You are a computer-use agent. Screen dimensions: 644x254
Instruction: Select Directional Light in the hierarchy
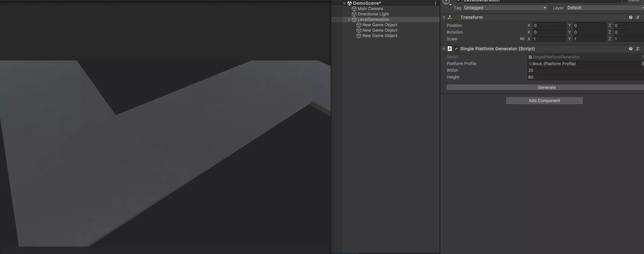tap(373, 14)
